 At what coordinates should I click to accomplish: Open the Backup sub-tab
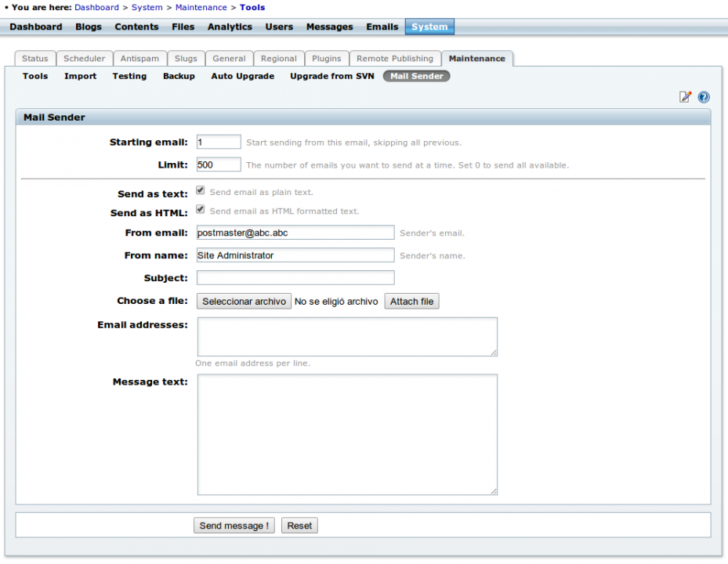pyautogui.click(x=179, y=76)
